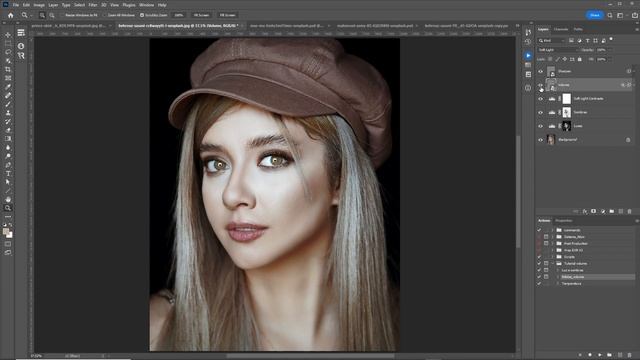The width and height of the screenshot is (640, 360).
Task: Select the Hand tool
Action: (8, 199)
